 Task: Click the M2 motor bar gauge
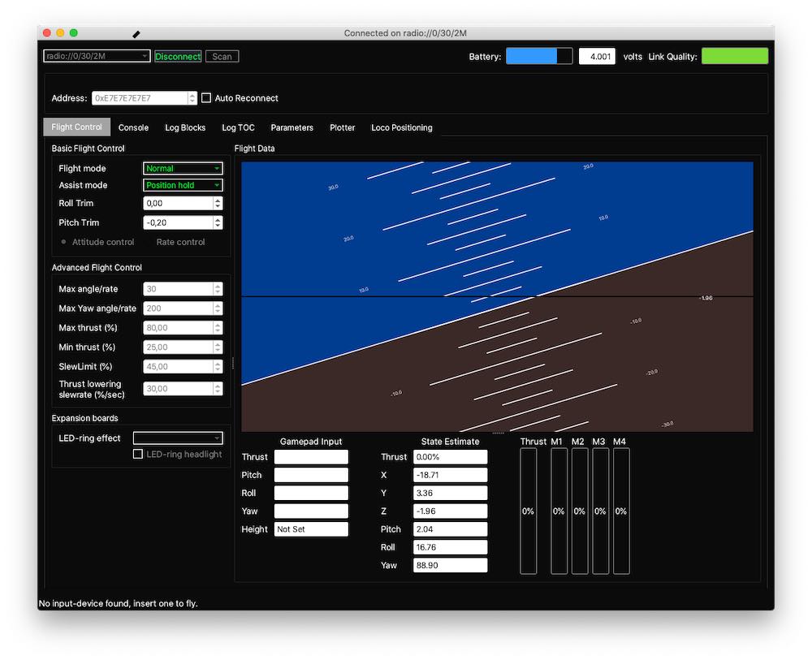point(580,511)
